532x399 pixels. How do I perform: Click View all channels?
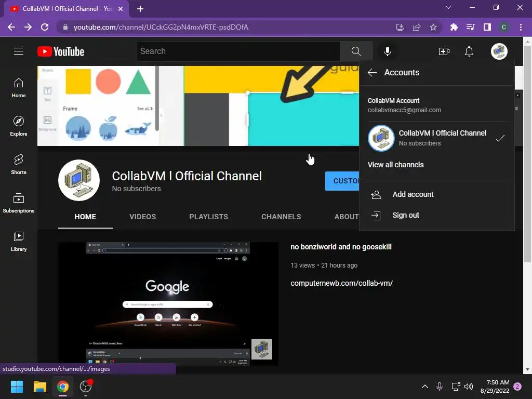click(395, 165)
